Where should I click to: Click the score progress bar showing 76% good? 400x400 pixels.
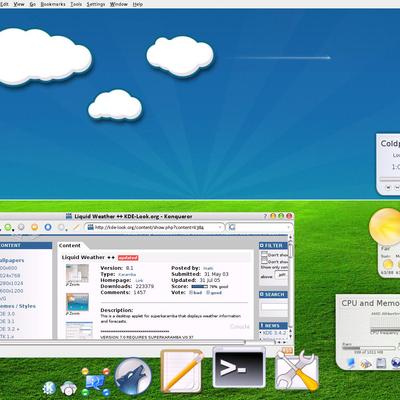199,286
